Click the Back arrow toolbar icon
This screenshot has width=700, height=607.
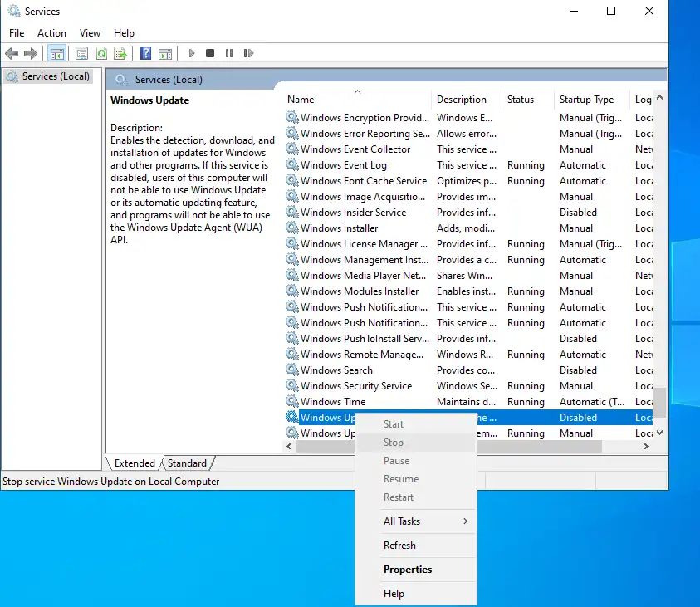12,53
